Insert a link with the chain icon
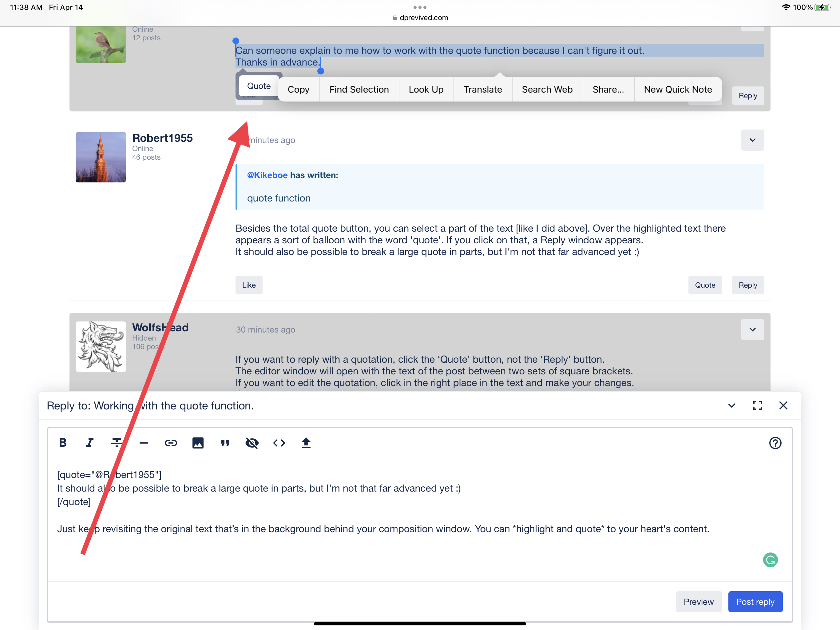840x630 pixels. [171, 443]
